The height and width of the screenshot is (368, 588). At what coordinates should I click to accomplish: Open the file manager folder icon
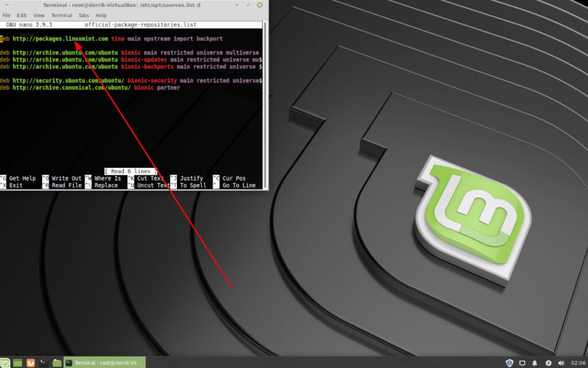pos(56,362)
